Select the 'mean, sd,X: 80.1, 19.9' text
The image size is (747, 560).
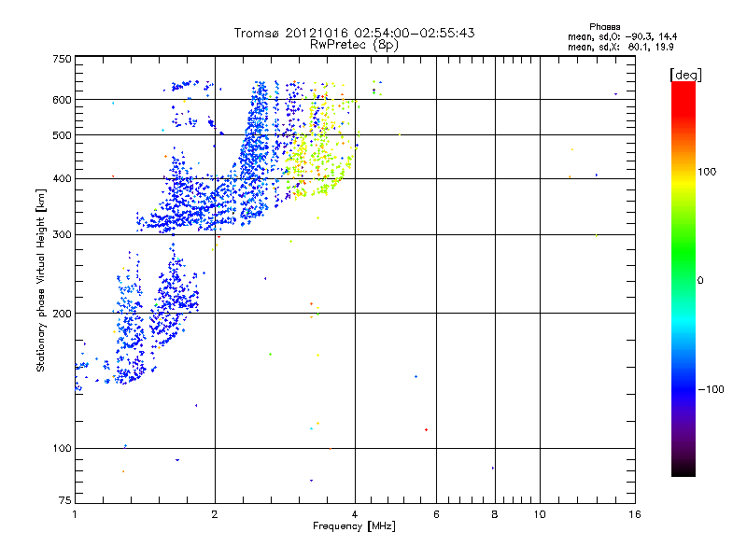[x=620, y=48]
